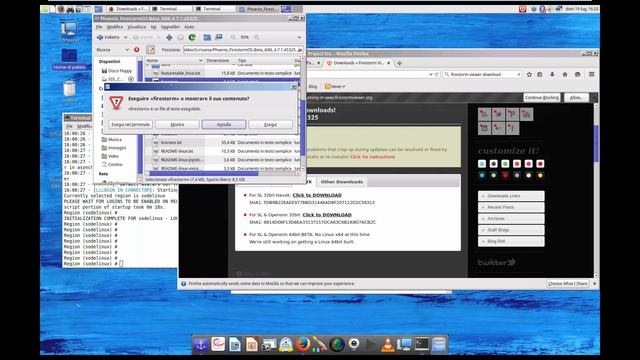Click the 'Click for instructions' link
The image size is (640, 360).
click(x=372, y=157)
